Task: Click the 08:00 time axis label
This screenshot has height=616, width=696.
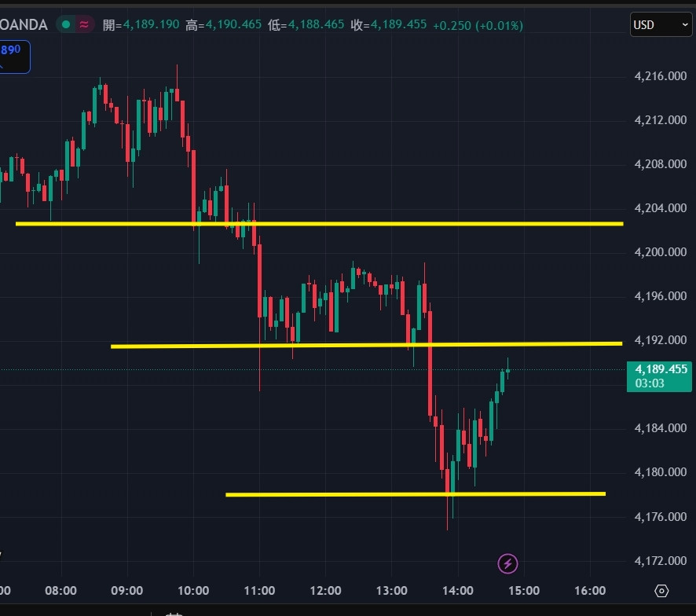Action: 61,591
